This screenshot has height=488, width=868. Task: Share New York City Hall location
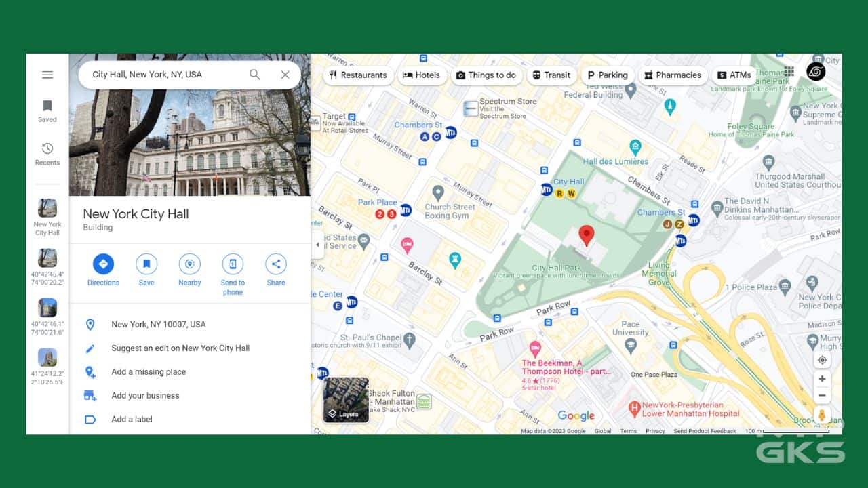276,264
